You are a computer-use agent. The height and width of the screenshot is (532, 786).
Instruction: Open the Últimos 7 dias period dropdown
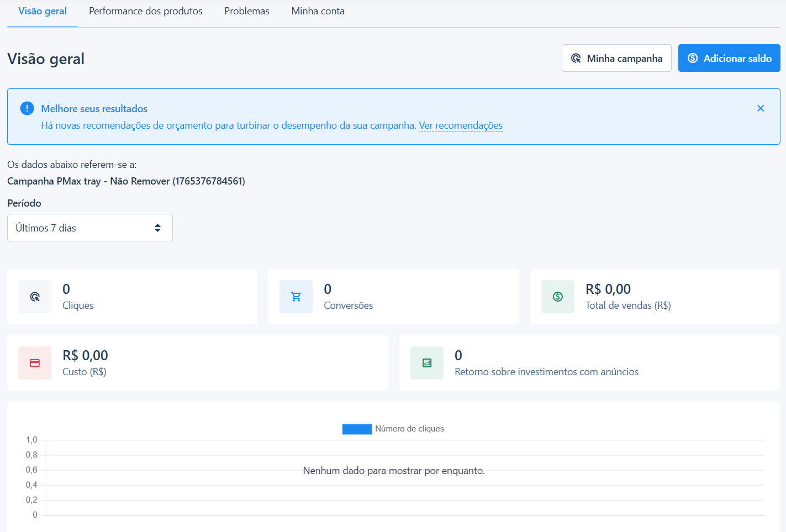(90, 228)
